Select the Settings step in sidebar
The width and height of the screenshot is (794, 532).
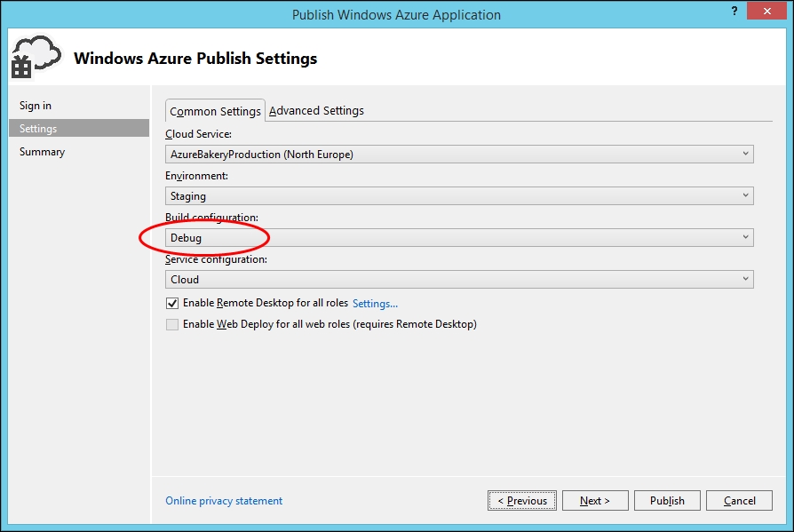tap(79, 128)
